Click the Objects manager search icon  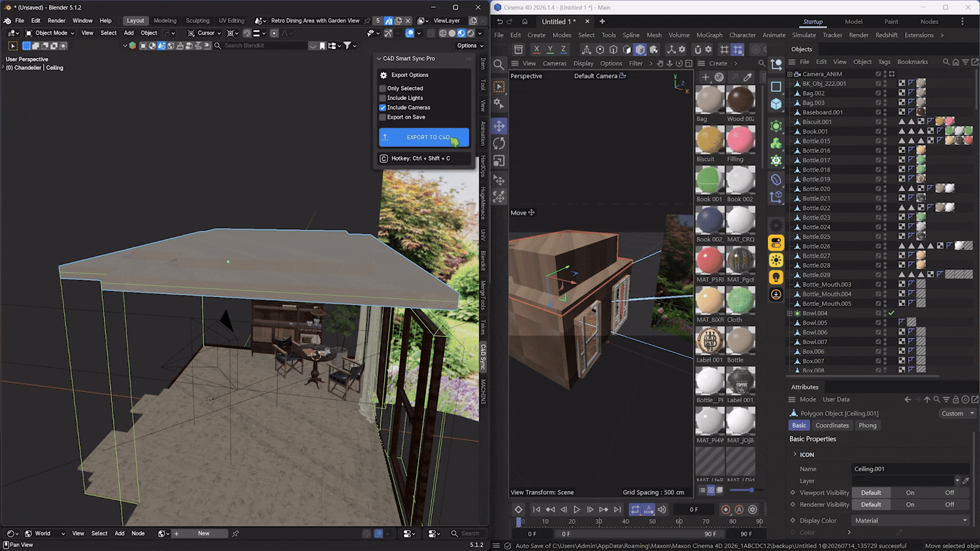[x=946, y=62]
